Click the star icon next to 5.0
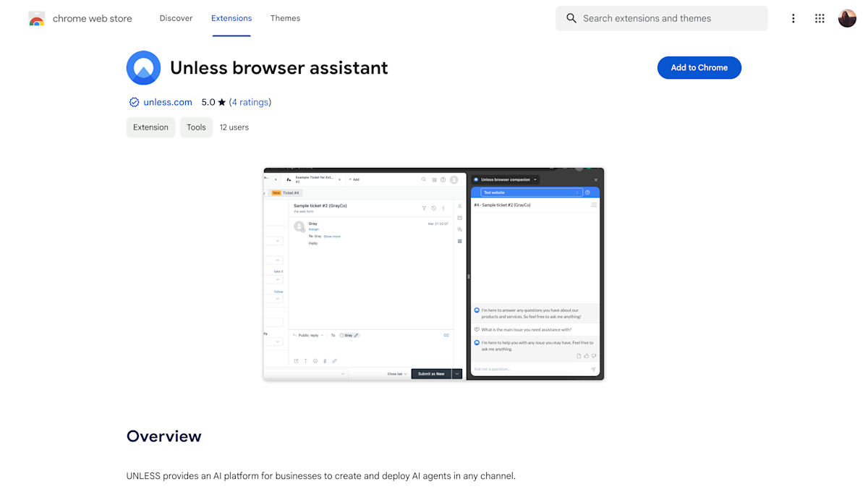This screenshot has width=868, height=492. tap(221, 102)
